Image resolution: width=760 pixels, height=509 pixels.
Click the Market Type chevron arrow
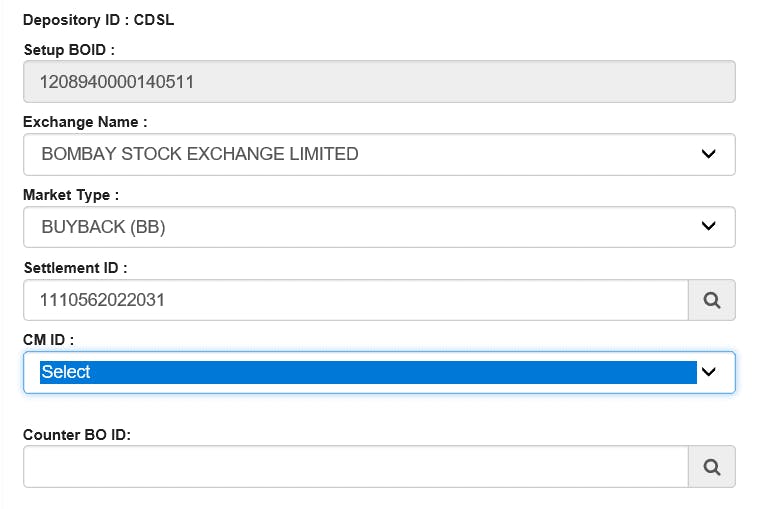pyautogui.click(x=708, y=227)
